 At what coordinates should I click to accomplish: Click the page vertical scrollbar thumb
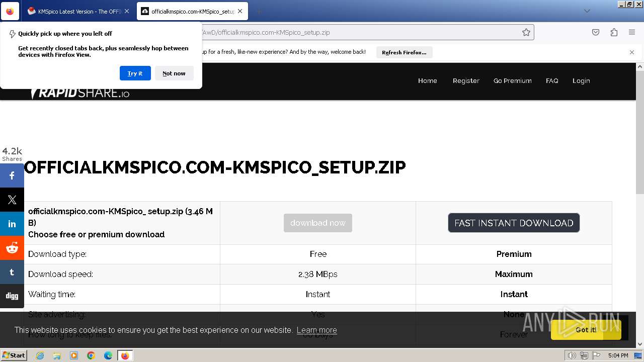(639, 133)
